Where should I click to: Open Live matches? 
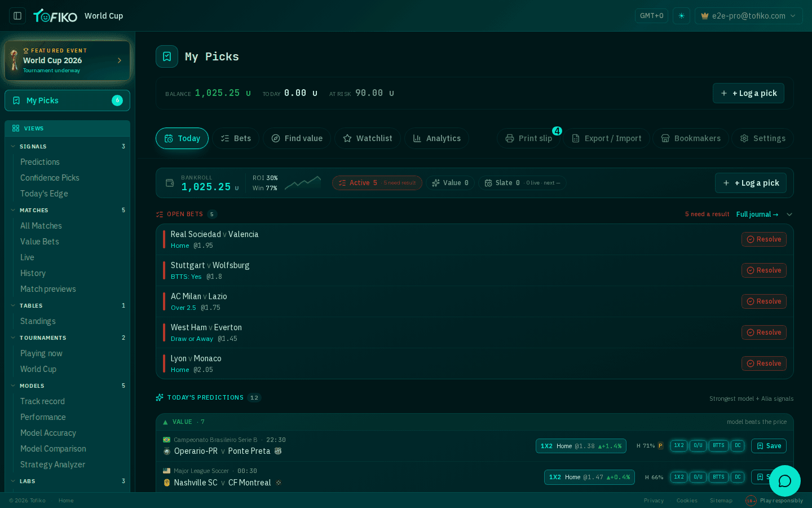coord(27,257)
